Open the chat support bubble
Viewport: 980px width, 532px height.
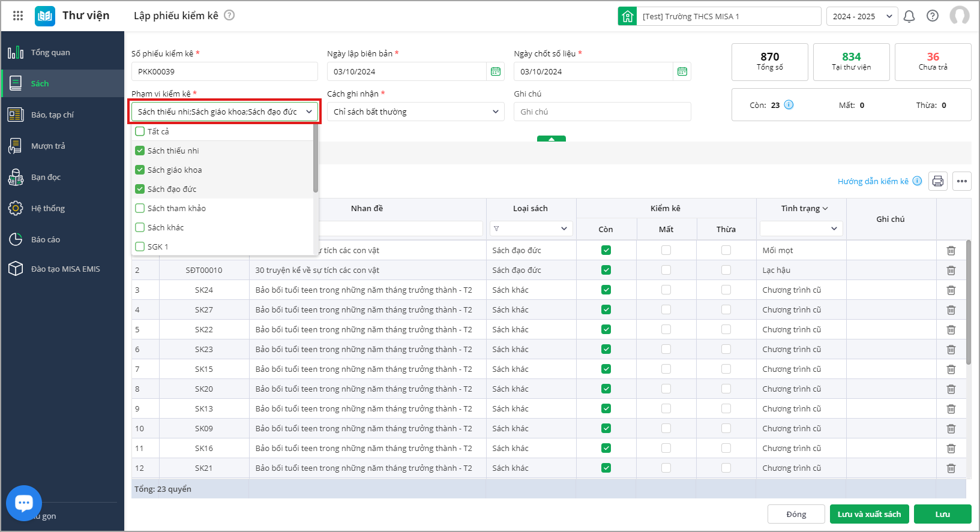pos(24,503)
